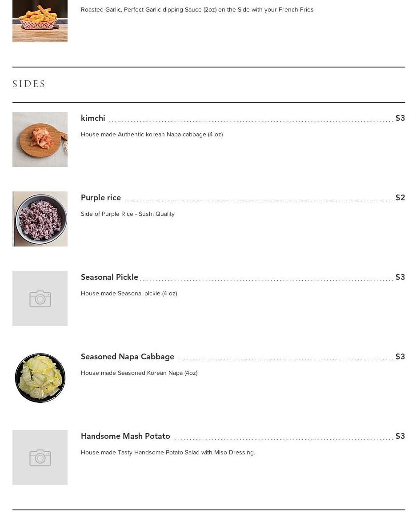View the Purple rice bowl thumbnail

[x=40, y=219]
